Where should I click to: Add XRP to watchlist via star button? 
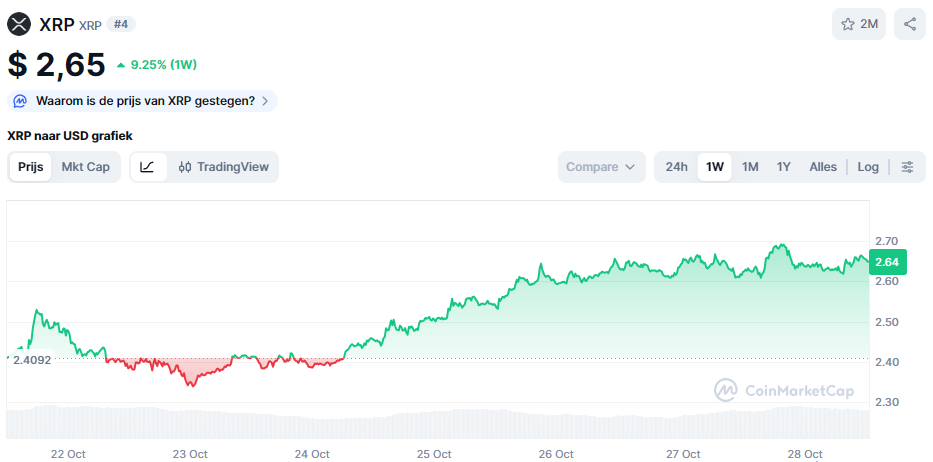tap(859, 24)
